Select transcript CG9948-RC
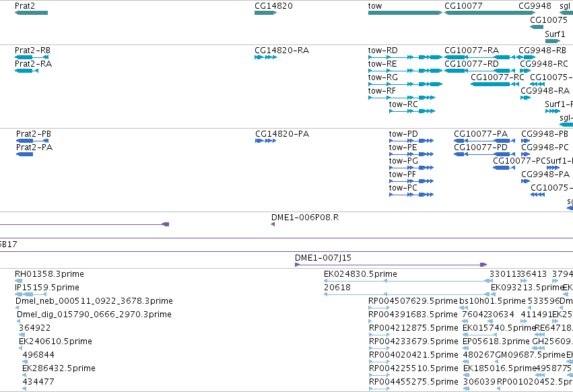 (525, 71)
